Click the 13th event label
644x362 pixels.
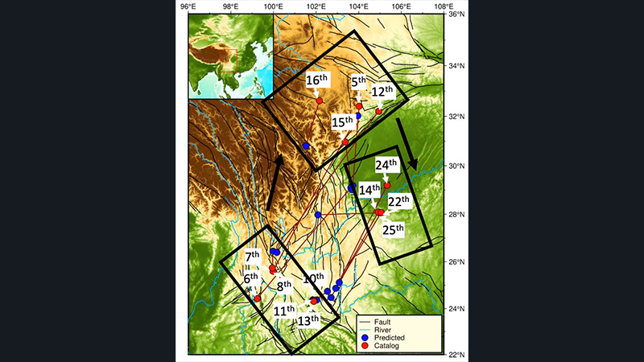309,319
